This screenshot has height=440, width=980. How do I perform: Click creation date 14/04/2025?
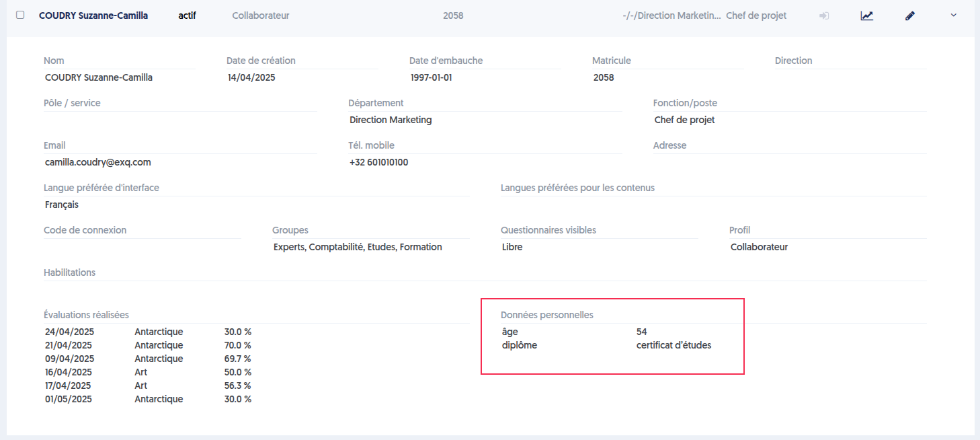coord(251,77)
